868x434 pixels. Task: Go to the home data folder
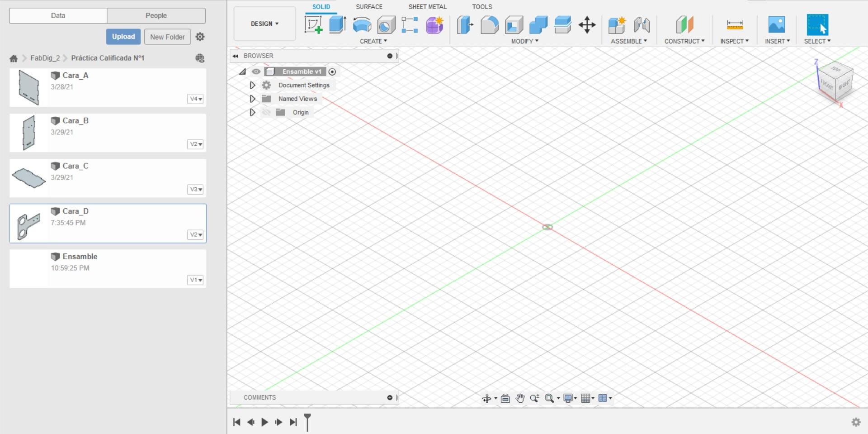coord(14,58)
